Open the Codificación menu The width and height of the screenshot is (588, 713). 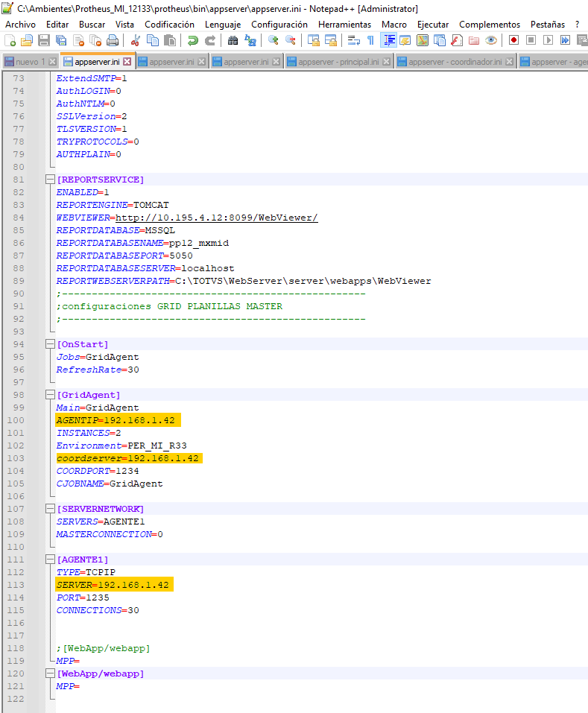169,25
